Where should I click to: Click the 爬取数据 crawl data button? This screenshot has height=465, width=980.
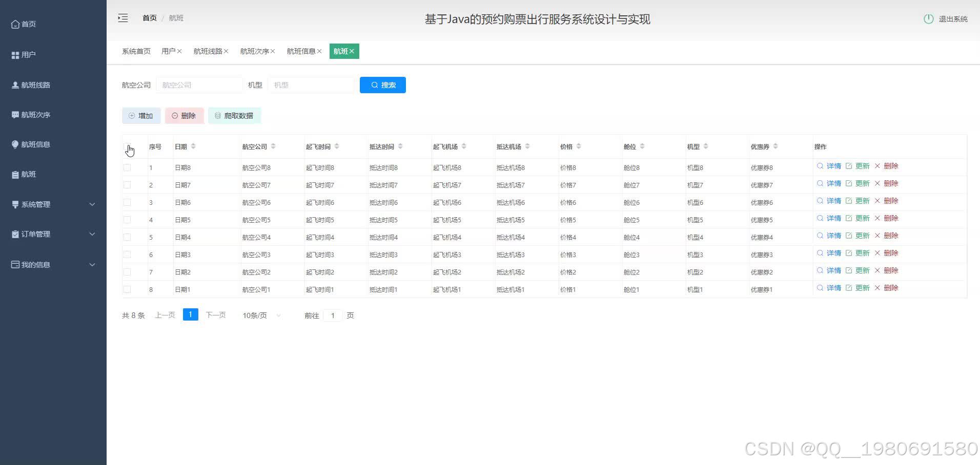(234, 115)
